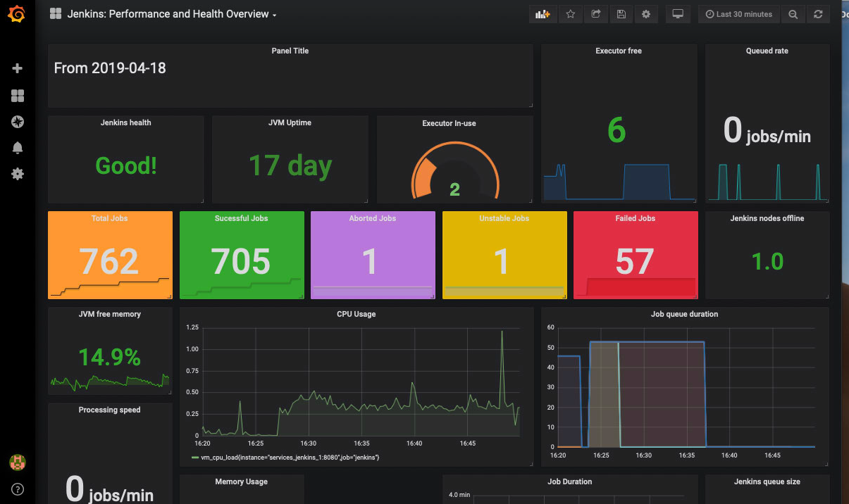849x504 pixels.
Task: Click the Executor In-use panel title
Action: click(x=449, y=123)
